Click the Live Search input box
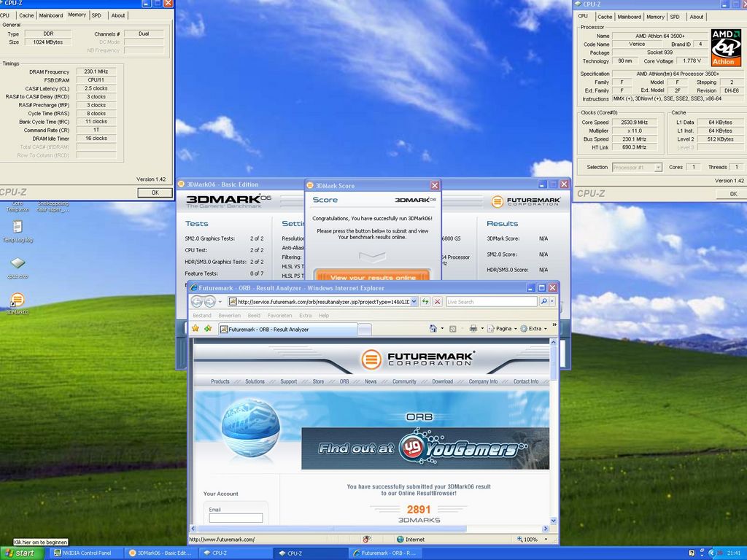 tap(491, 301)
